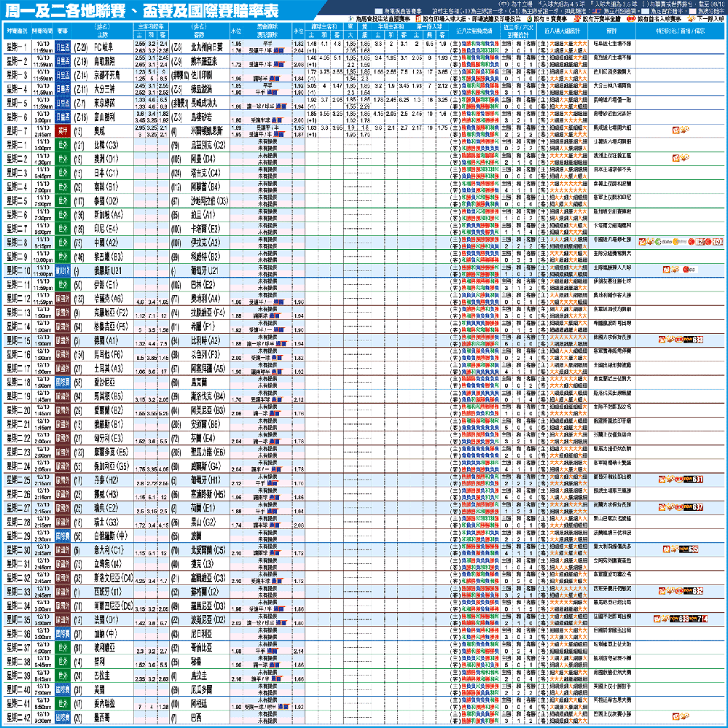Click the match number 星期二 20
The width and height of the screenshot is (728, 728).
tap(17, 410)
